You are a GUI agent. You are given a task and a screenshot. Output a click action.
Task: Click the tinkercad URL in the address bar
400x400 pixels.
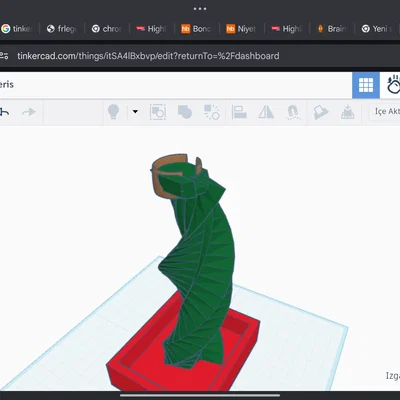coord(148,56)
